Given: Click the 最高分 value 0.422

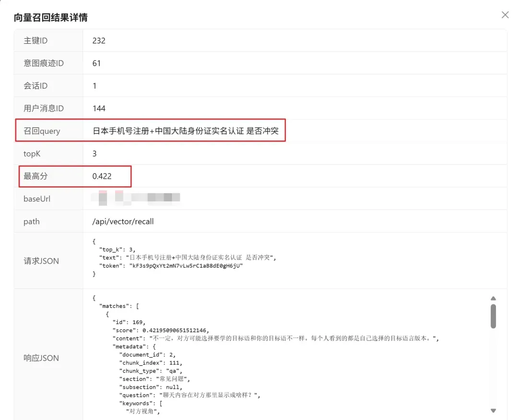Looking at the screenshot, I should [x=102, y=176].
